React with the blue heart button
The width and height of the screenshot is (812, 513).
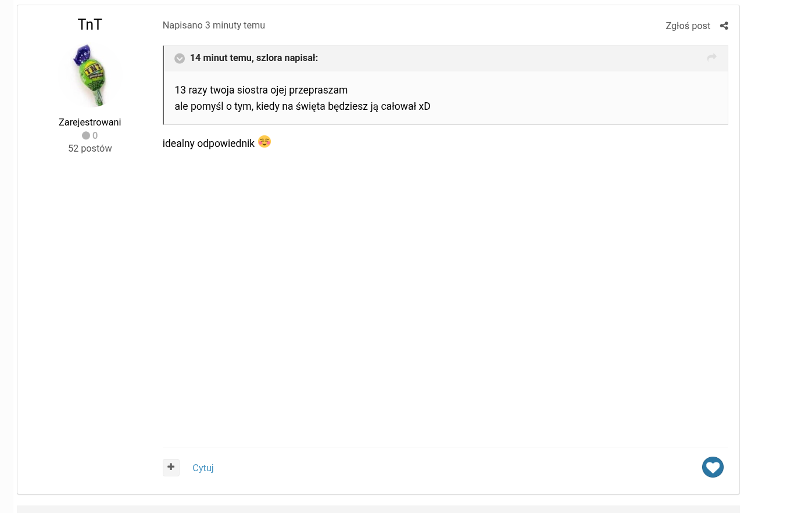pyautogui.click(x=713, y=467)
